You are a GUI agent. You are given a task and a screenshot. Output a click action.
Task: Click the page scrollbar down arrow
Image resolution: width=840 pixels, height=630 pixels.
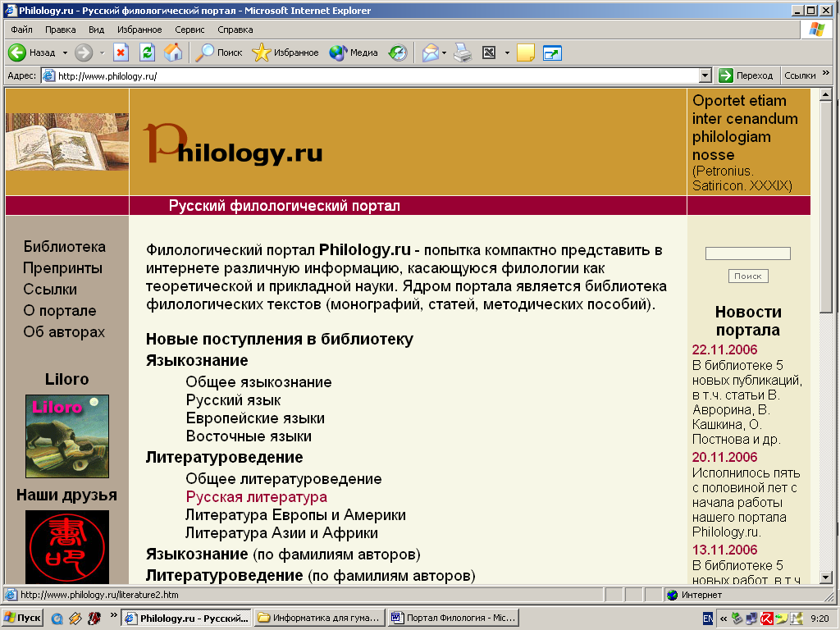pyautogui.click(x=825, y=577)
